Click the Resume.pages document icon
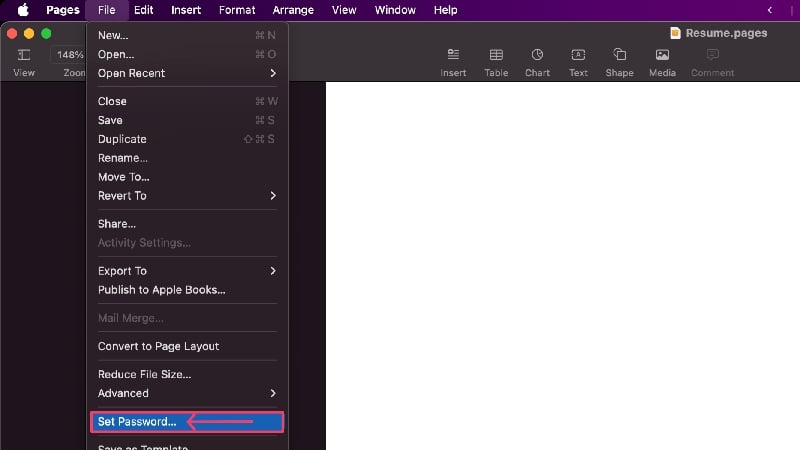The height and width of the screenshot is (450, 800). [x=675, y=33]
